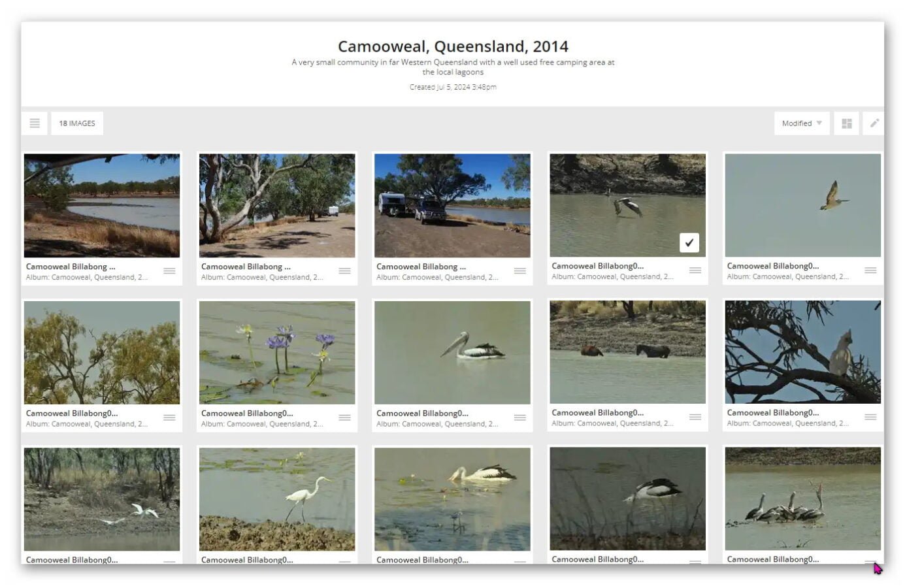Open the group of pelicans thumbnail

pyautogui.click(x=802, y=498)
